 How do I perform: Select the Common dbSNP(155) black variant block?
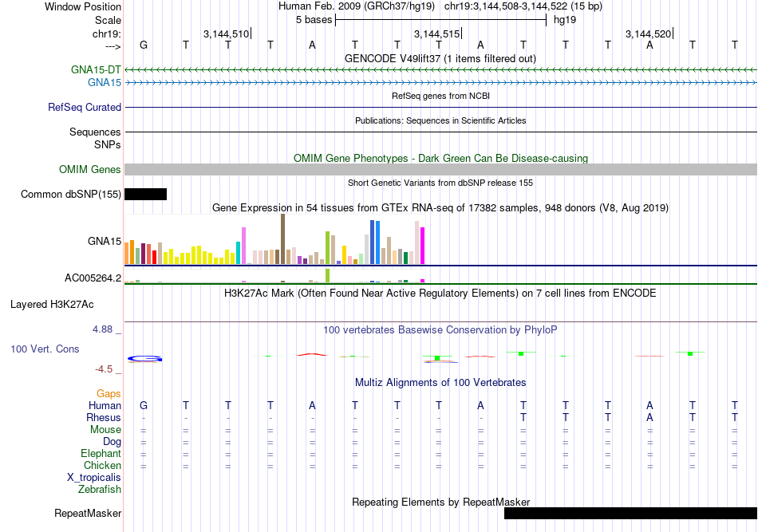pyautogui.click(x=145, y=195)
